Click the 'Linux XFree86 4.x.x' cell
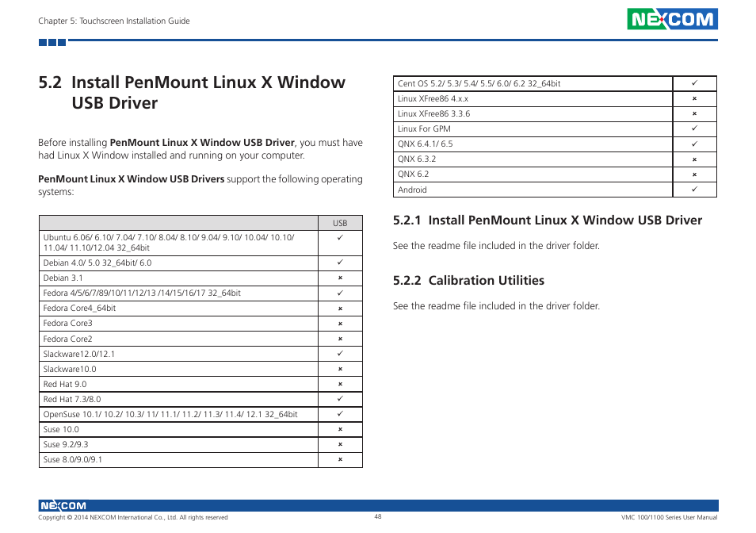Image resolution: width=756 pixels, height=533 pixels. click(533, 99)
